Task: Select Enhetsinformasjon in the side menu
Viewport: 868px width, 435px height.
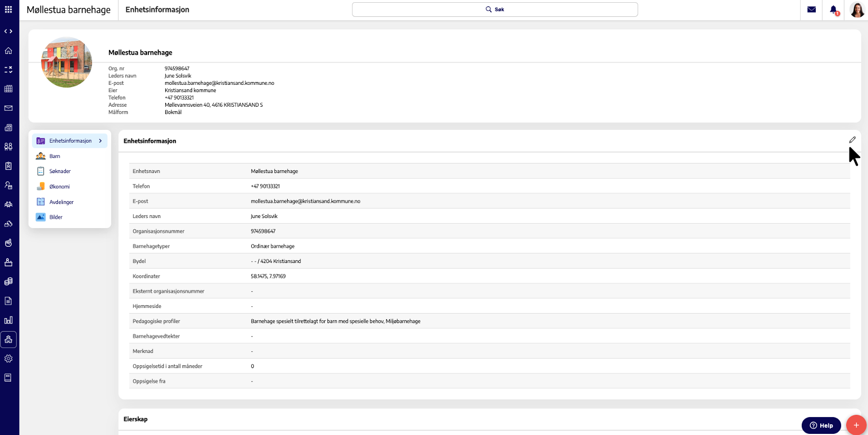Action: tap(70, 141)
